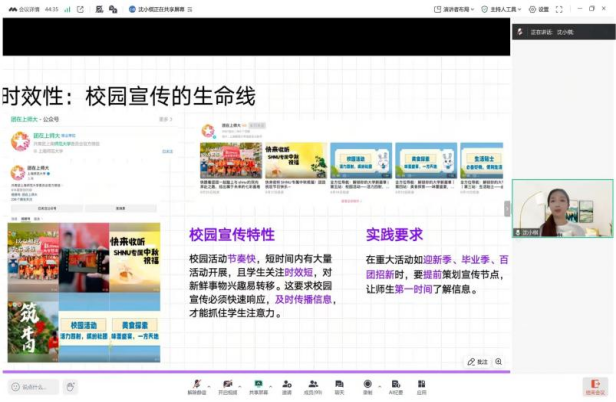Click the hand-wave emoji reaction icon
Viewport: 616px width, 402px height.
(70, 387)
